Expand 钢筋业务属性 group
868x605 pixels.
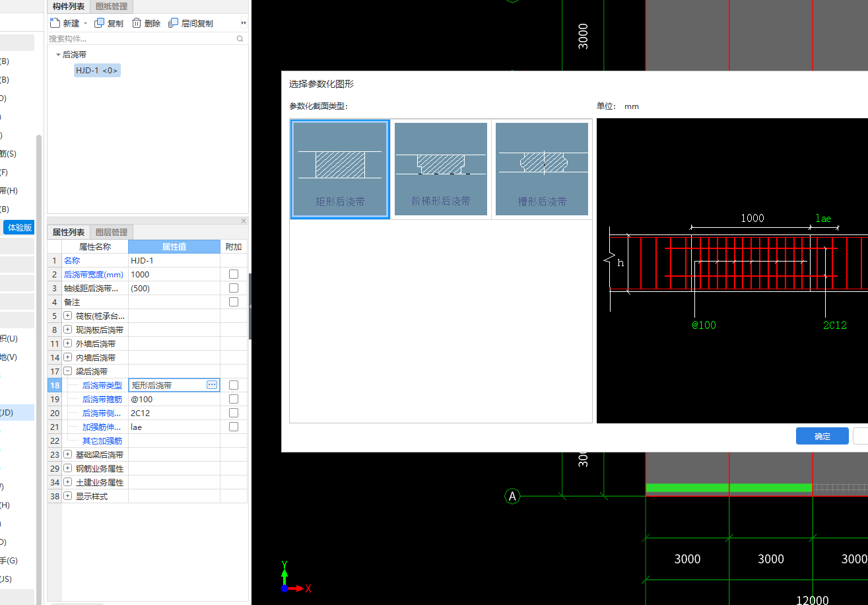[67, 468]
